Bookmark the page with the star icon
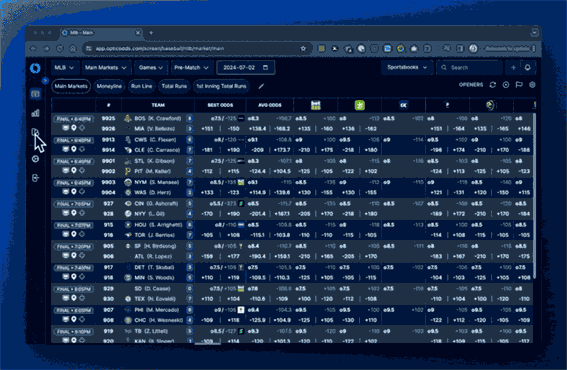 [303, 48]
